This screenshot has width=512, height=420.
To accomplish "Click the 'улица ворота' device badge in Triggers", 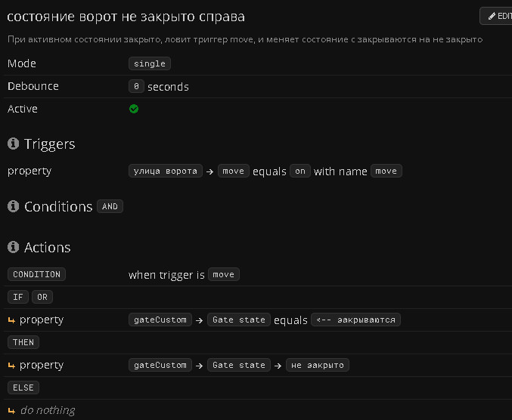I will point(166,171).
